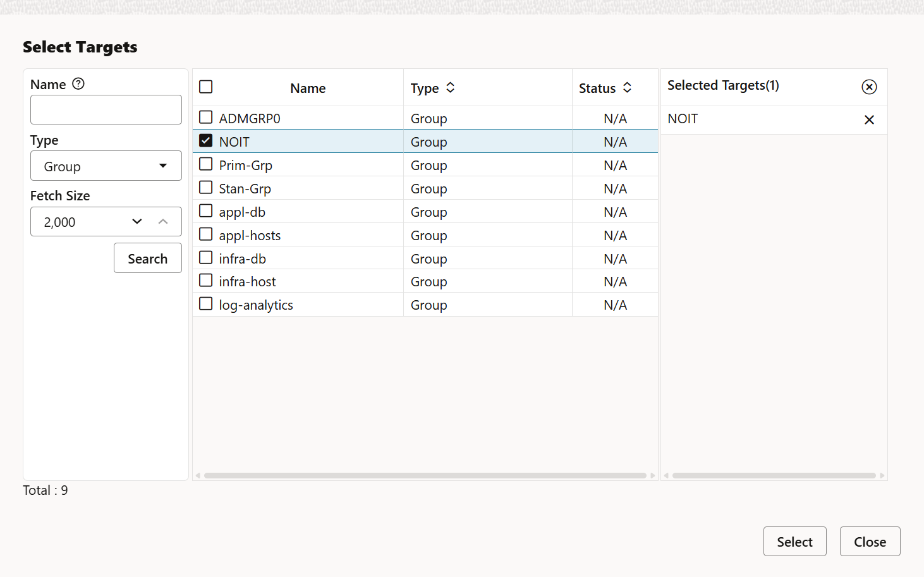The image size is (924, 577).
Task: Check the infra-db checkbox
Action: (205, 257)
